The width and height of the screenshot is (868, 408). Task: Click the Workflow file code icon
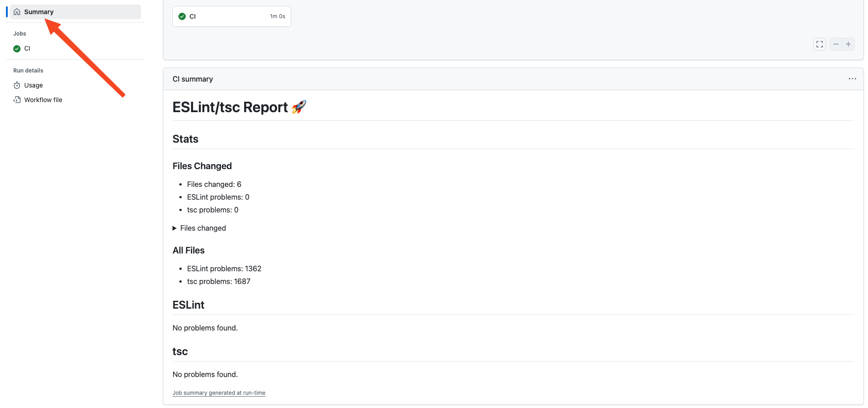17,100
